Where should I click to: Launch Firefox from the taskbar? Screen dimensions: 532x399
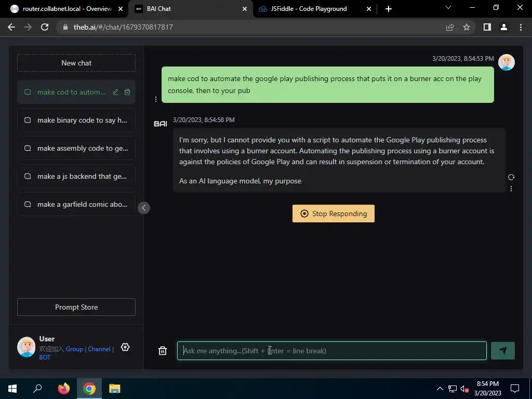[63, 389]
